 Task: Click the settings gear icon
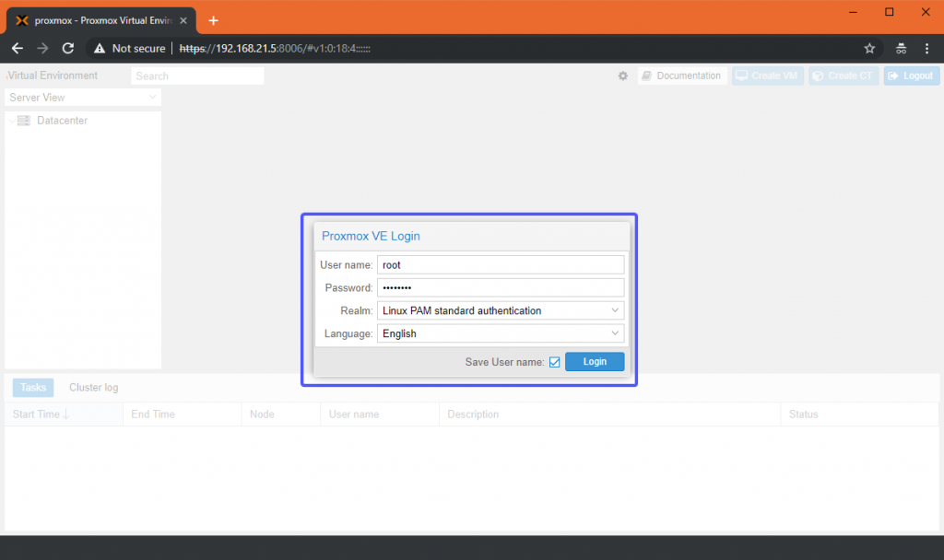point(622,76)
